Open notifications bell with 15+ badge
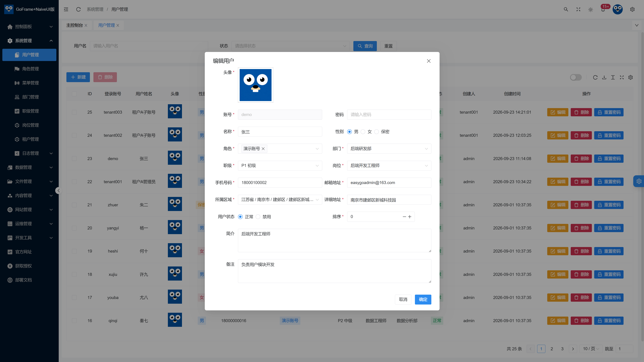This screenshot has width=644, height=362. pos(603,9)
